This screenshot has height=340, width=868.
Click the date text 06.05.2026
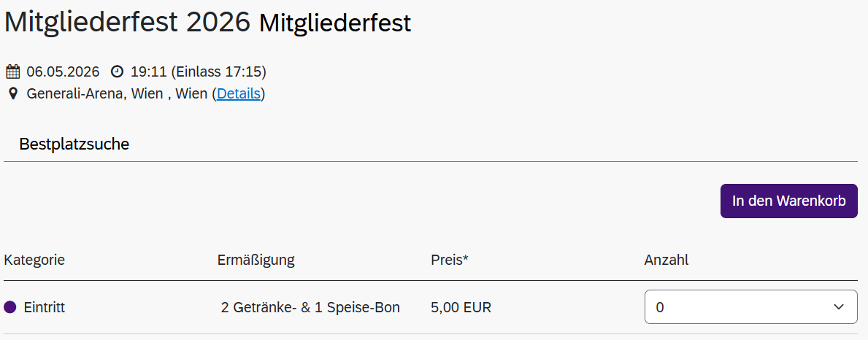point(63,72)
